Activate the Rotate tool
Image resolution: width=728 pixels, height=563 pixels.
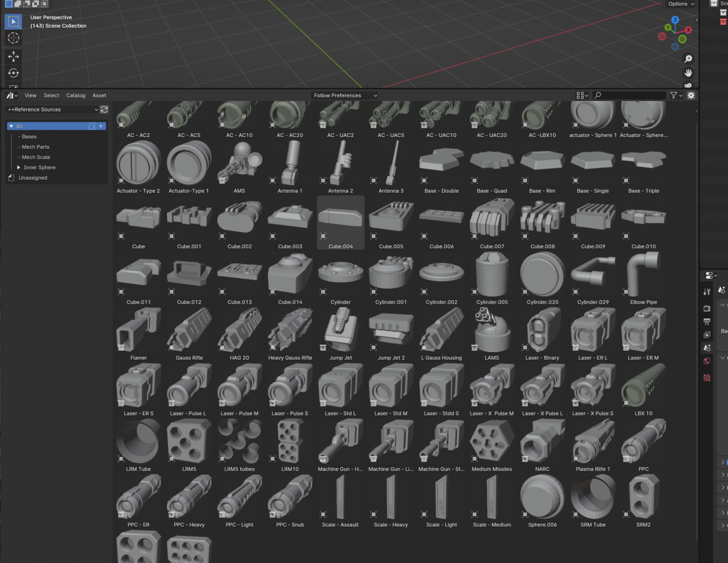point(13,73)
